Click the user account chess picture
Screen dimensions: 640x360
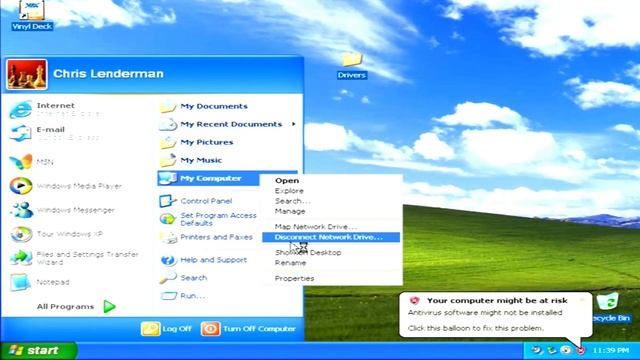point(27,75)
